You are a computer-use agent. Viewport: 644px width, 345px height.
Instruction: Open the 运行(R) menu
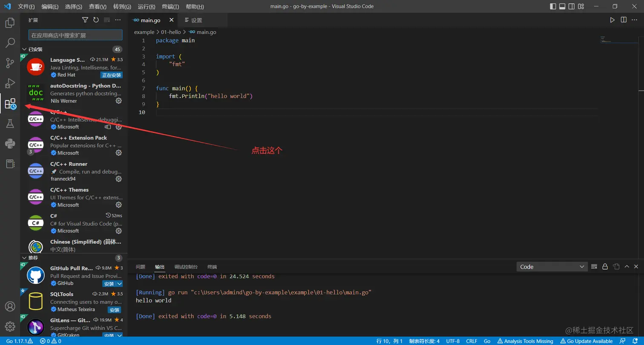pyautogui.click(x=147, y=7)
